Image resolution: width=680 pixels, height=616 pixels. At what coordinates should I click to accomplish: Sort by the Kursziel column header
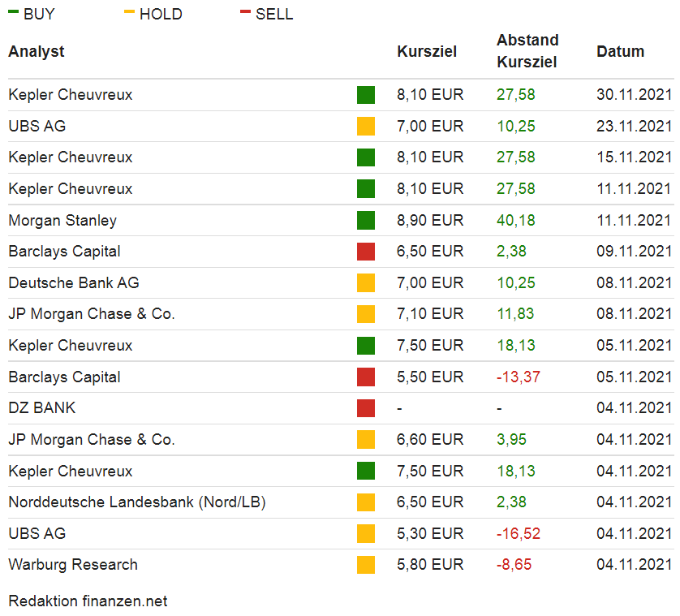click(x=427, y=51)
